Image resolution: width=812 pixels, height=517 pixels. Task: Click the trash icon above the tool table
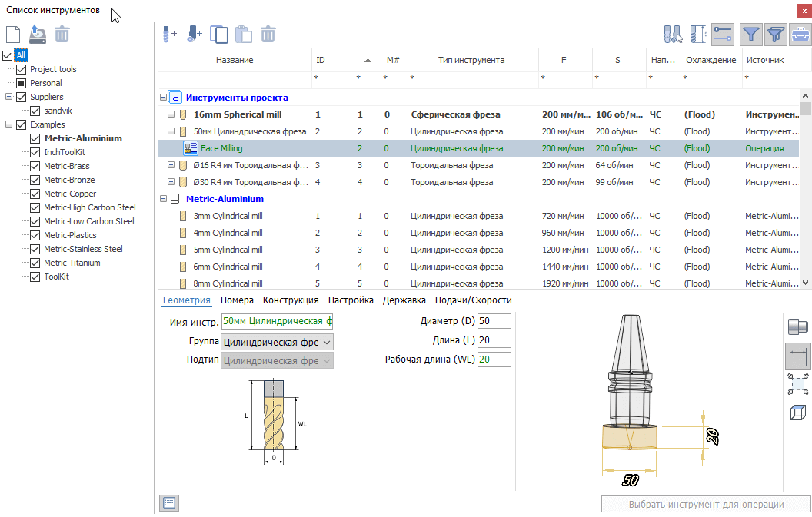268,35
